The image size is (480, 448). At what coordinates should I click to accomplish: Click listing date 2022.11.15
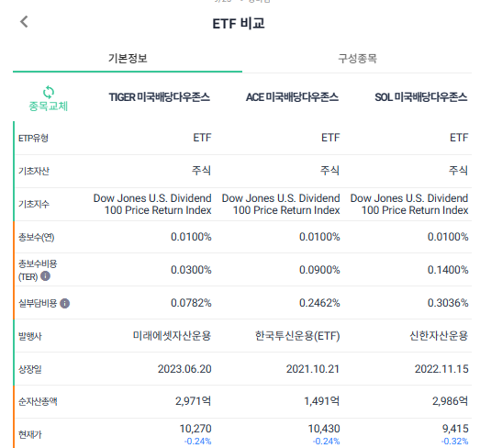441,369
